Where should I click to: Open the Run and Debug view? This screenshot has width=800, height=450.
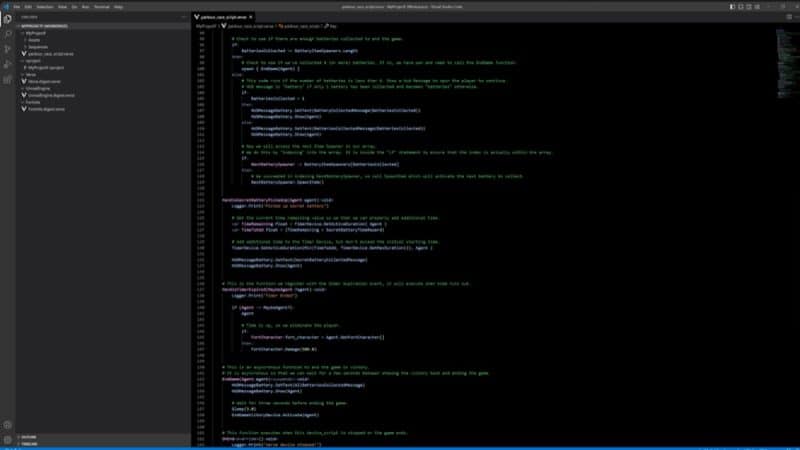(x=7, y=65)
